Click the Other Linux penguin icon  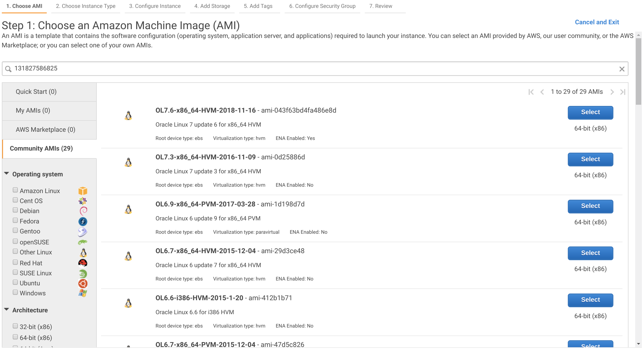pyautogui.click(x=83, y=253)
